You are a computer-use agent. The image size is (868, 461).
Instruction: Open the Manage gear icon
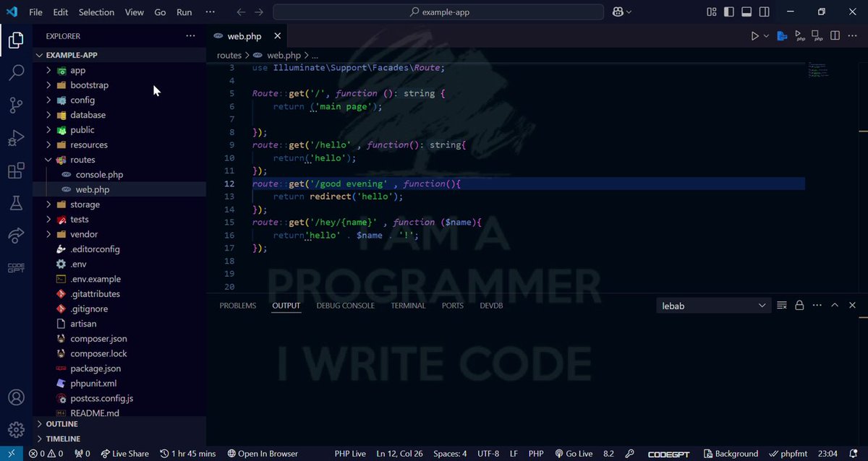(x=16, y=430)
